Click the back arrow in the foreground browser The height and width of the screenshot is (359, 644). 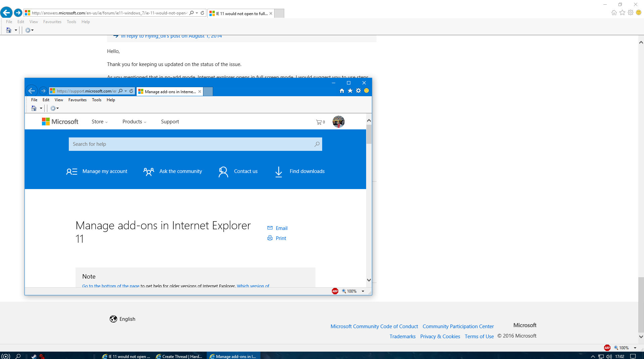pos(32,91)
